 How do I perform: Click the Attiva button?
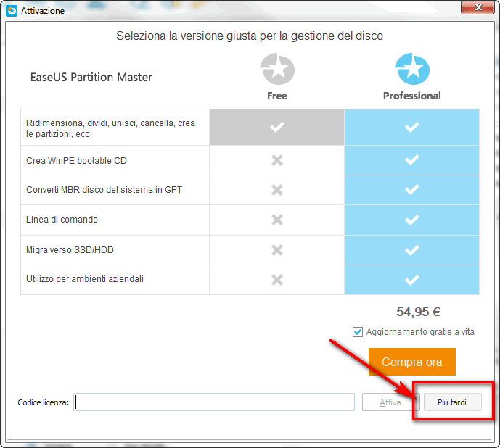click(390, 402)
